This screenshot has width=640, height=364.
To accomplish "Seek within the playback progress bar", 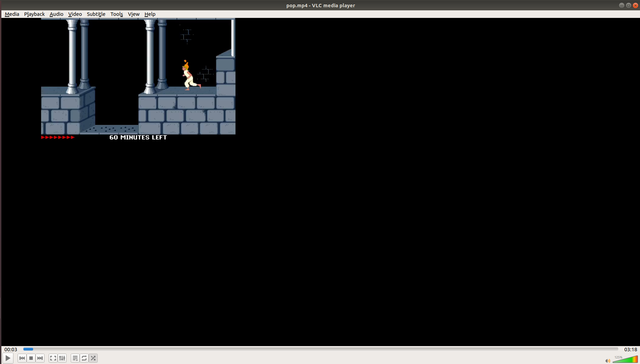I will coord(321,349).
